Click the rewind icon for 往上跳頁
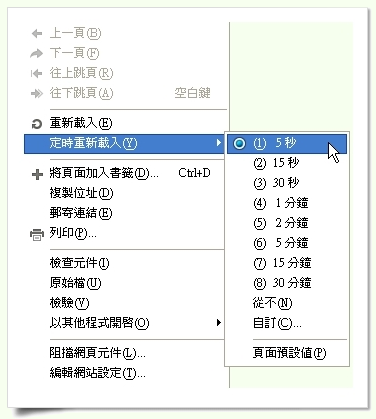The width and height of the screenshot is (376, 419). coord(36,73)
